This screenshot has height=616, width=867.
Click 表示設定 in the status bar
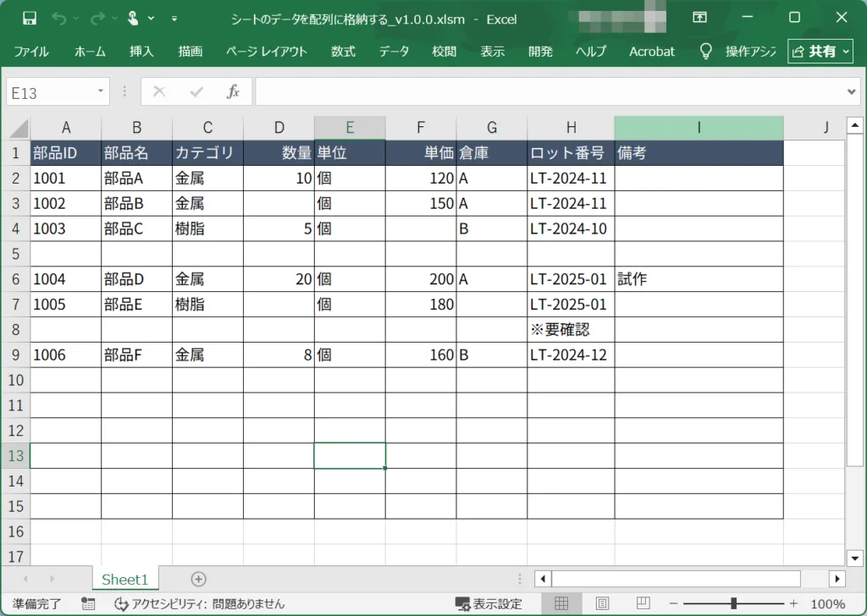point(489,604)
